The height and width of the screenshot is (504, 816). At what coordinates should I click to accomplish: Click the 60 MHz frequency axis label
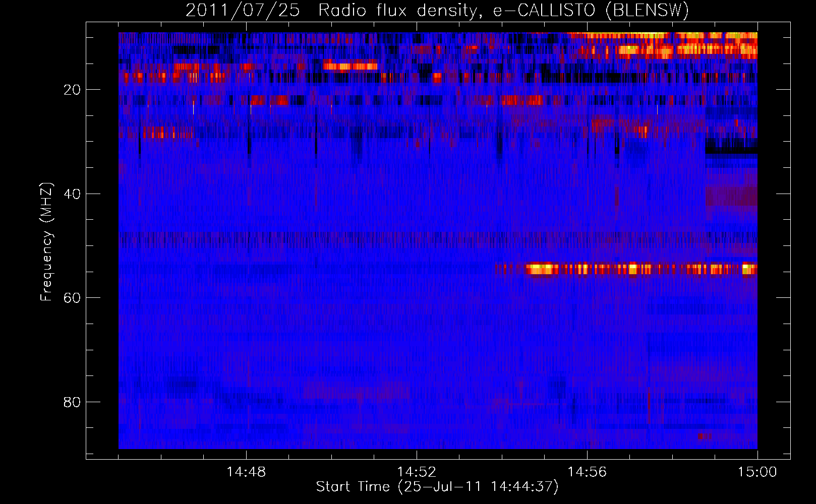point(72,298)
